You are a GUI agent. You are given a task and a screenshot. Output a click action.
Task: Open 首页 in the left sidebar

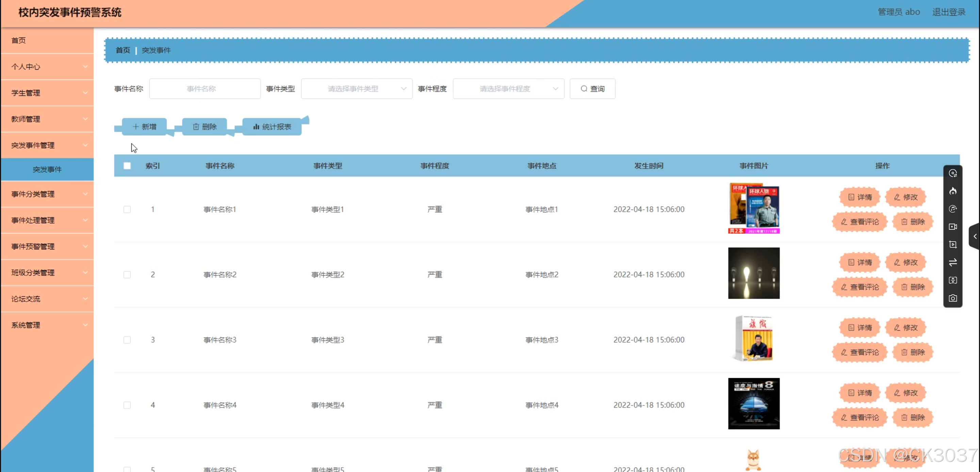pyautogui.click(x=19, y=40)
